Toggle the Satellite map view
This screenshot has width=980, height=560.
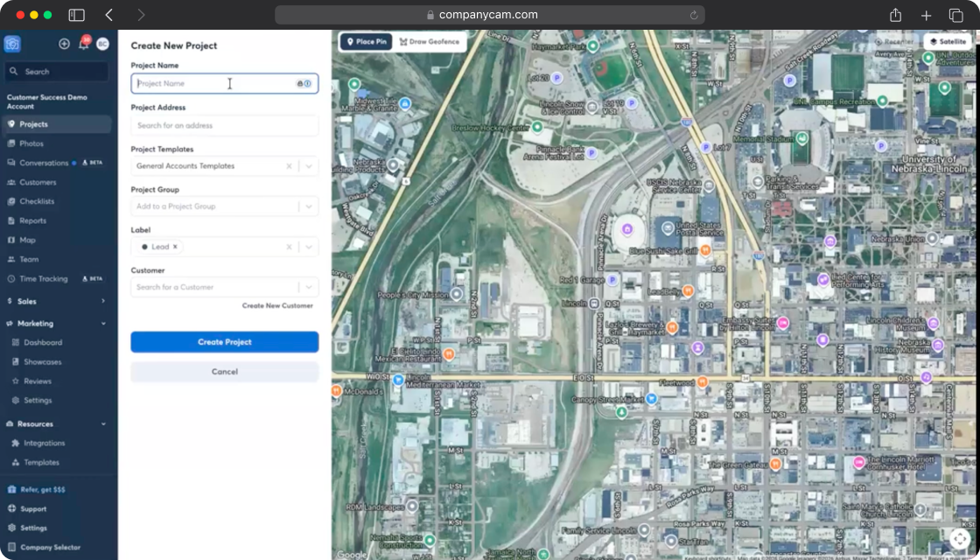pyautogui.click(x=948, y=42)
